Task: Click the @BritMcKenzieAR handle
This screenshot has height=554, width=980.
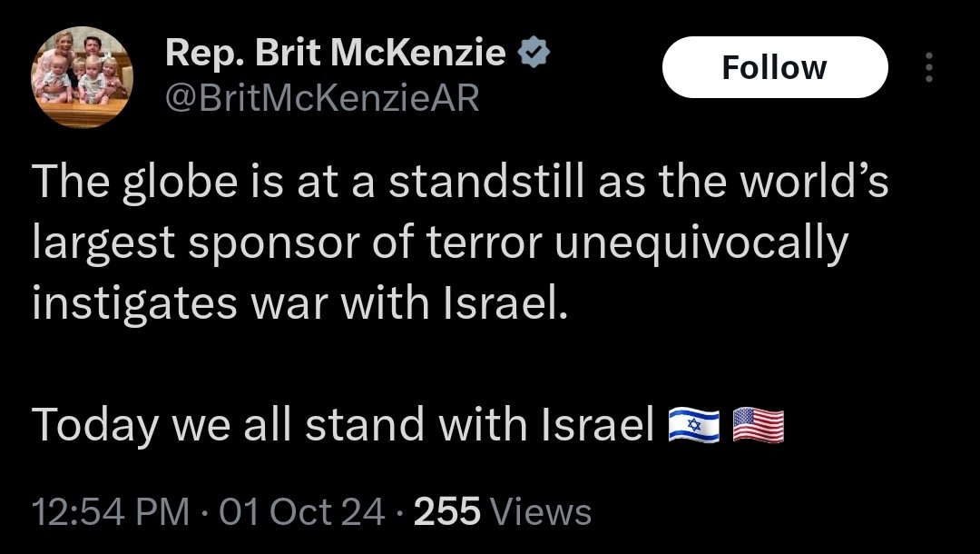Action: point(321,97)
